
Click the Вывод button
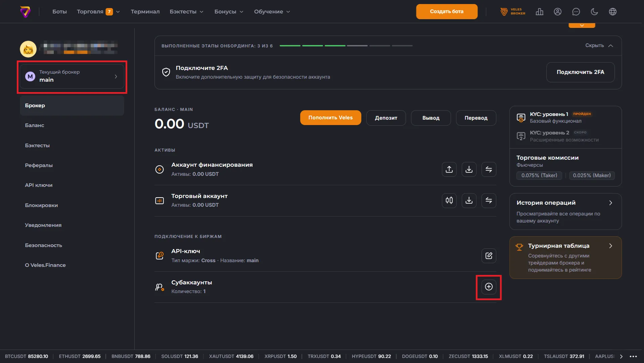pos(431,118)
